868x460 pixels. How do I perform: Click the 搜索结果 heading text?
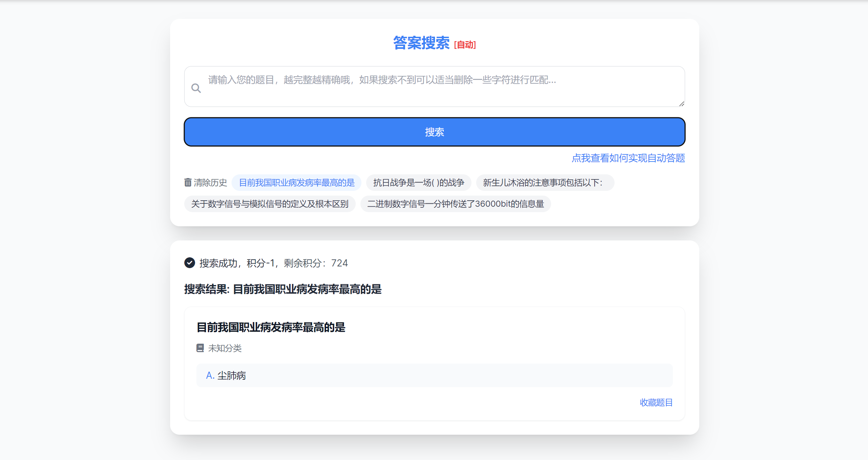[283, 289]
